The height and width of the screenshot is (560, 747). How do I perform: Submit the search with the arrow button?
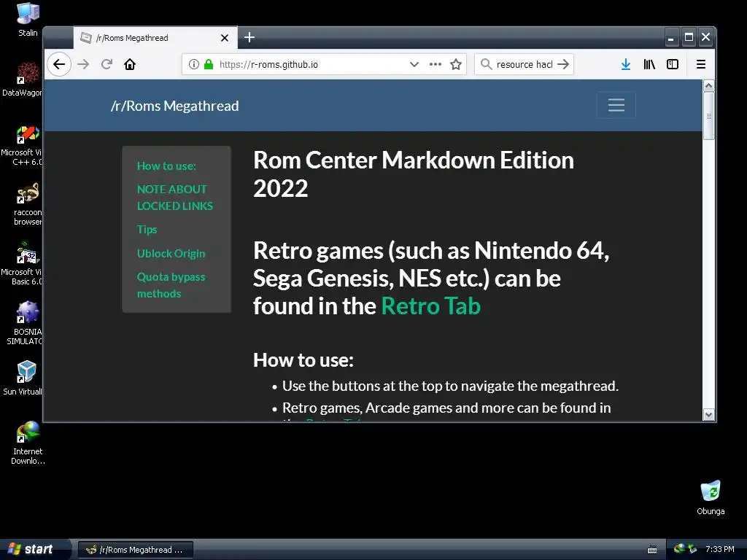[x=564, y=64]
